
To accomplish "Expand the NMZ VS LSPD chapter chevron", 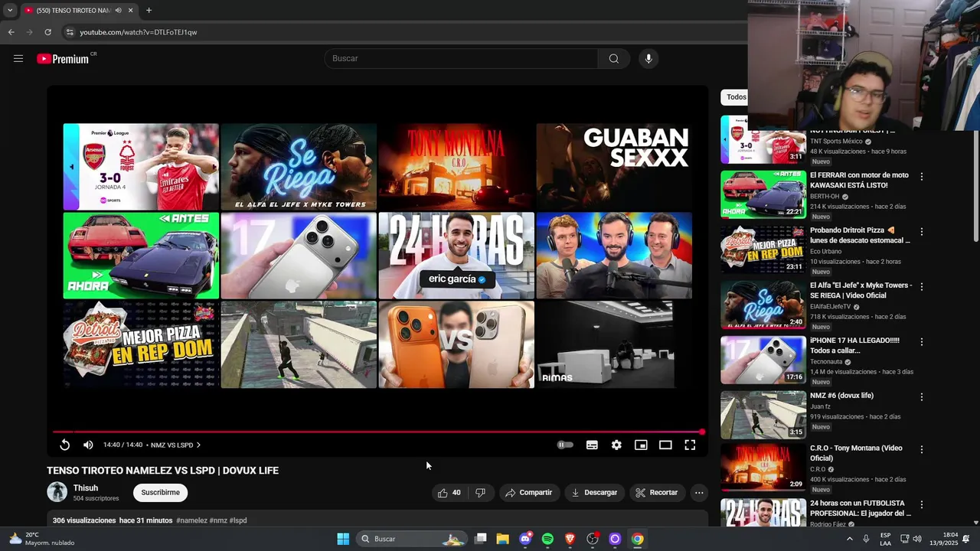I will (x=198, y=445).
